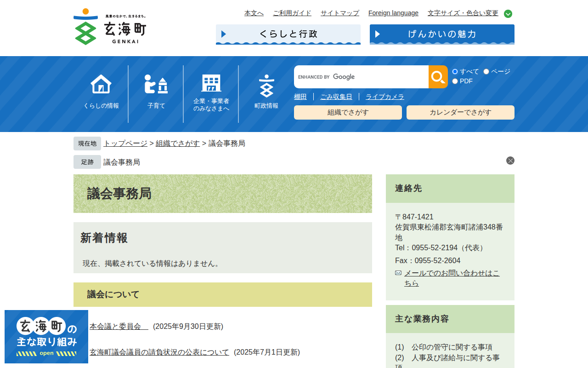Viewport: 588px width, 368px height.
Task: Select the 子育て childcare icon
Action: (156, 84)
